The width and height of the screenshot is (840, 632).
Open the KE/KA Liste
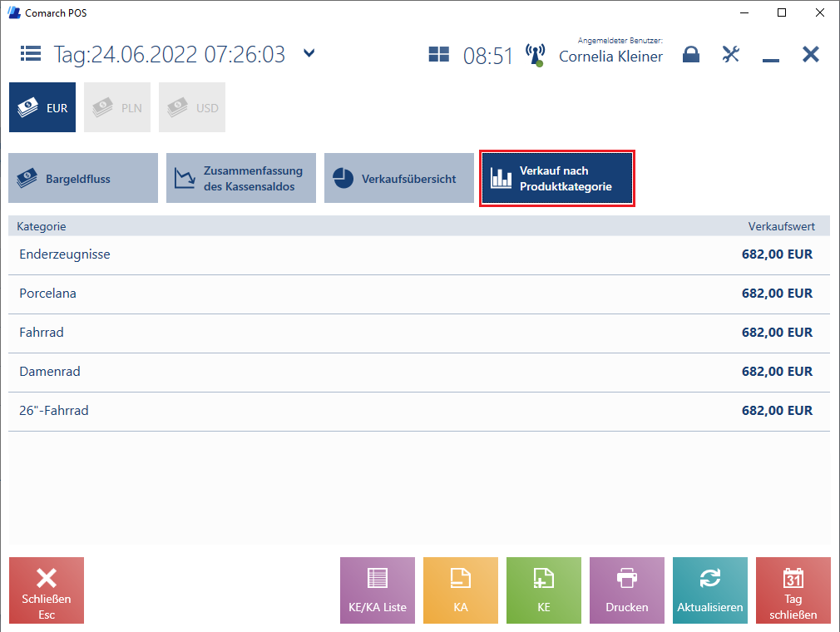pyautogui.click(x=378, y=590)
